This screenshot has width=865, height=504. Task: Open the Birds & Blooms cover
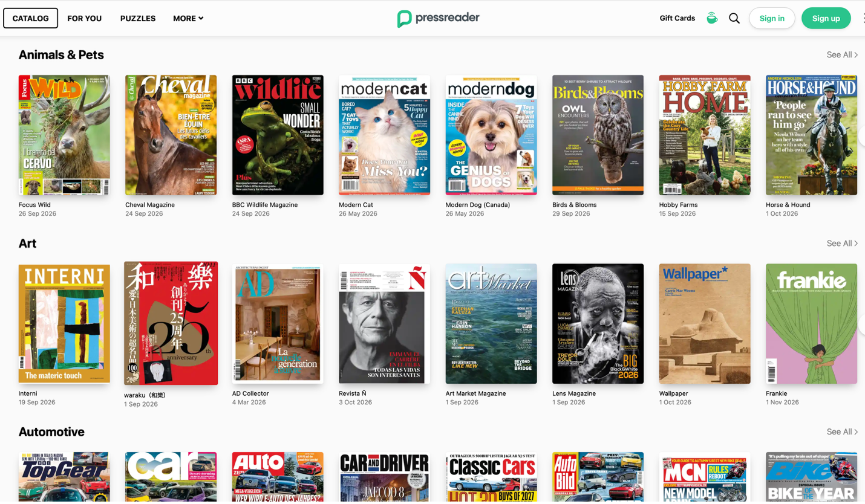click(x=598, y=135)
